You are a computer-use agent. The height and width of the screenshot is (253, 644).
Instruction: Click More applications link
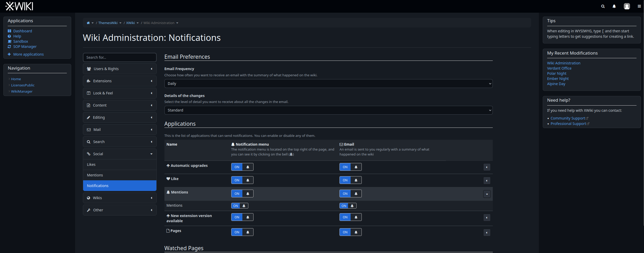click(28, 54)
